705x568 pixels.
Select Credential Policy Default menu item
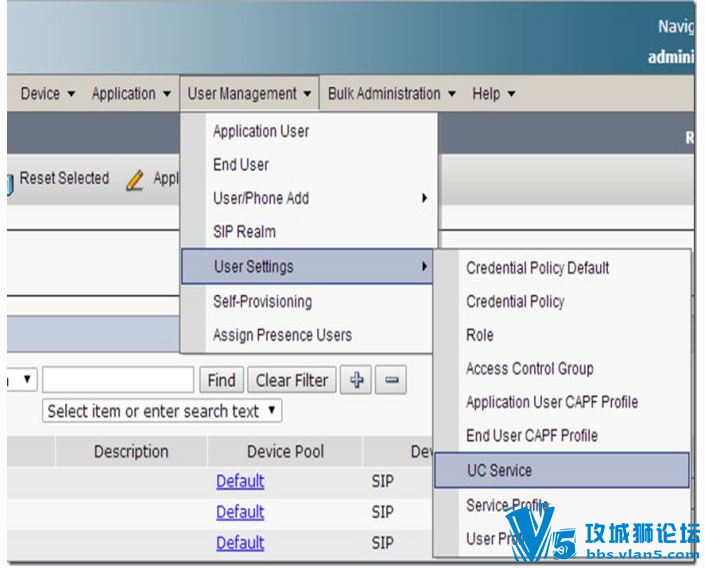click(537, 268)
